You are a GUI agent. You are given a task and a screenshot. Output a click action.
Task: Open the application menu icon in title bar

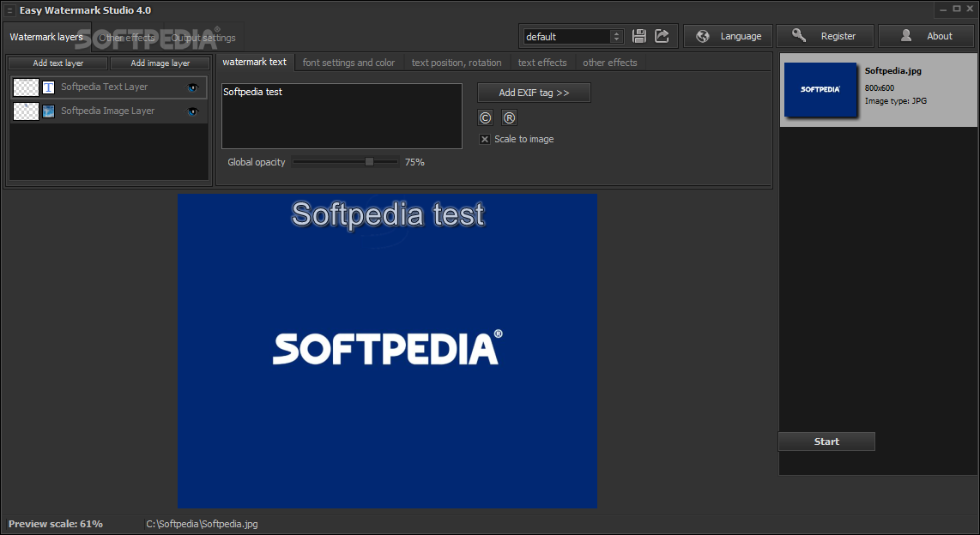[9, 10]
